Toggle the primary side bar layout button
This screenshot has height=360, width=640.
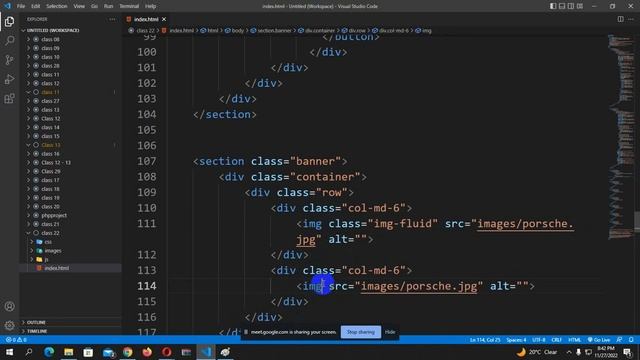pos(553,6)
